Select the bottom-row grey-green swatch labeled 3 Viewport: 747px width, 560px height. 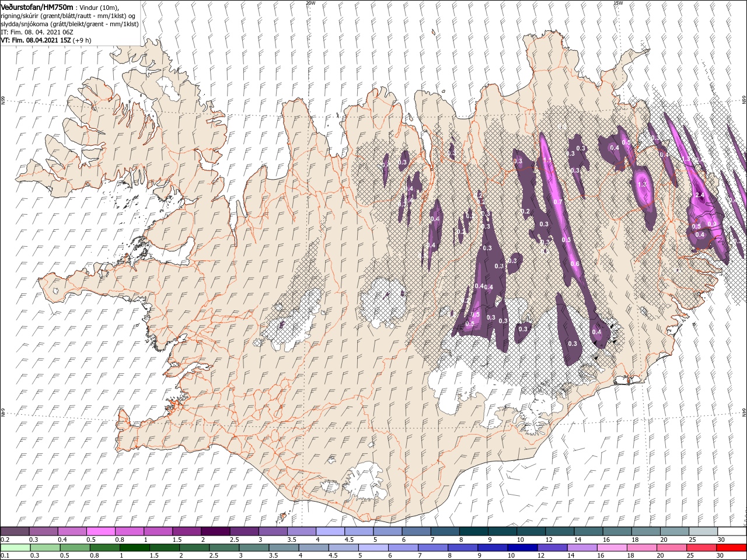click(254, 548)
